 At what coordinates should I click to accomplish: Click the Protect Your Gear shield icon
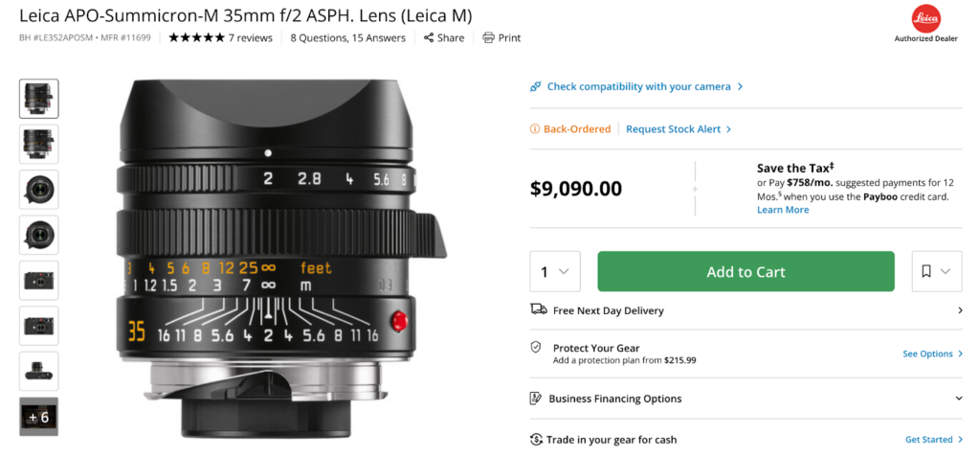point(537,347)
